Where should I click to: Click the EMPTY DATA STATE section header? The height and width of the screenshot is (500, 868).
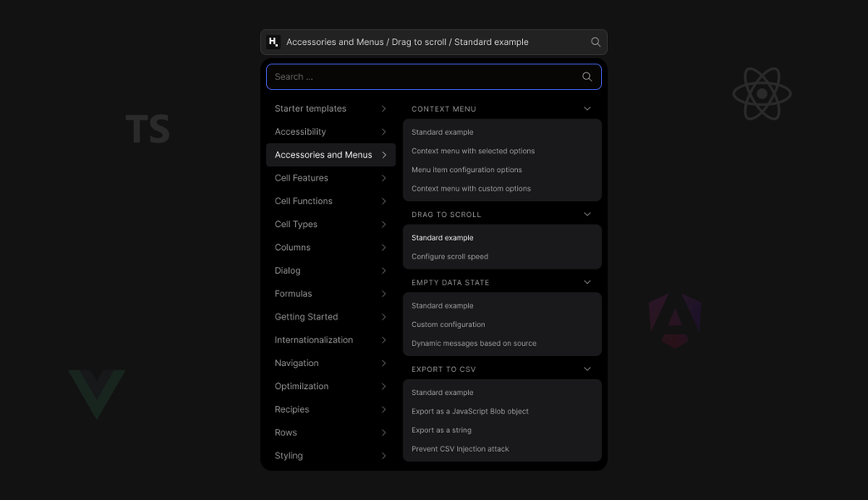click(x=451, y=282)
